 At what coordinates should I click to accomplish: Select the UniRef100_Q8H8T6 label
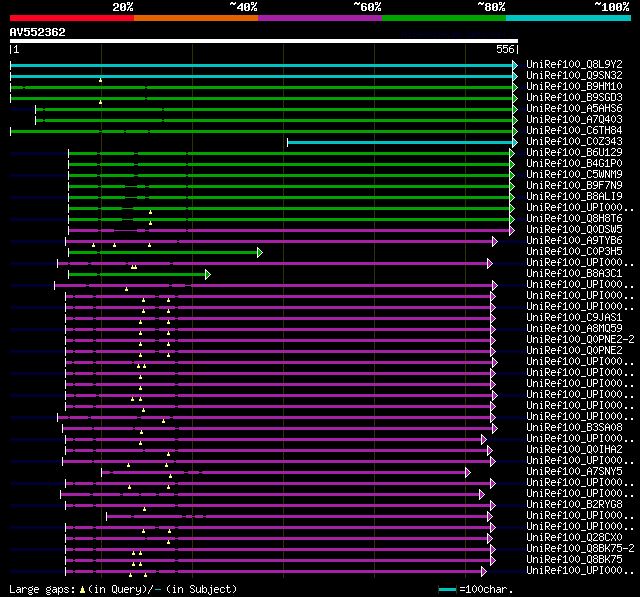(574, 219)
